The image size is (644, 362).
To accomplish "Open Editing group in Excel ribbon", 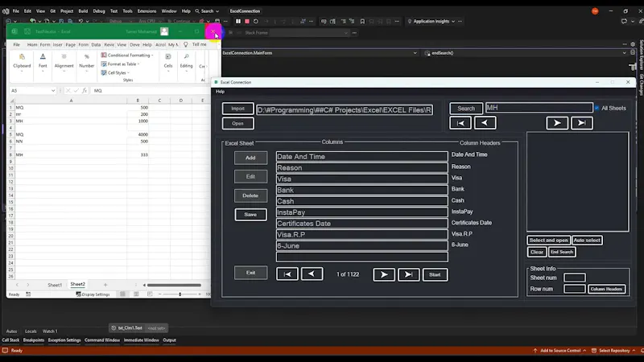I will [x=186, y=63].
